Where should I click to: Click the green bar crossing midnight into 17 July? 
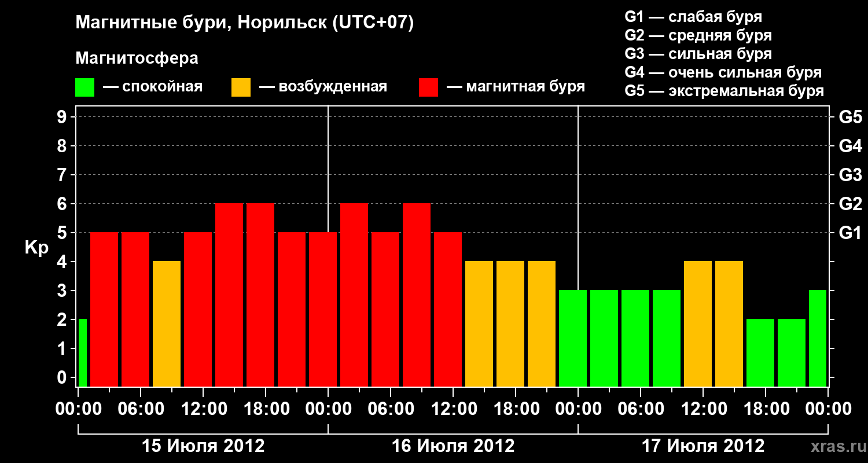(x=573, y=338)
